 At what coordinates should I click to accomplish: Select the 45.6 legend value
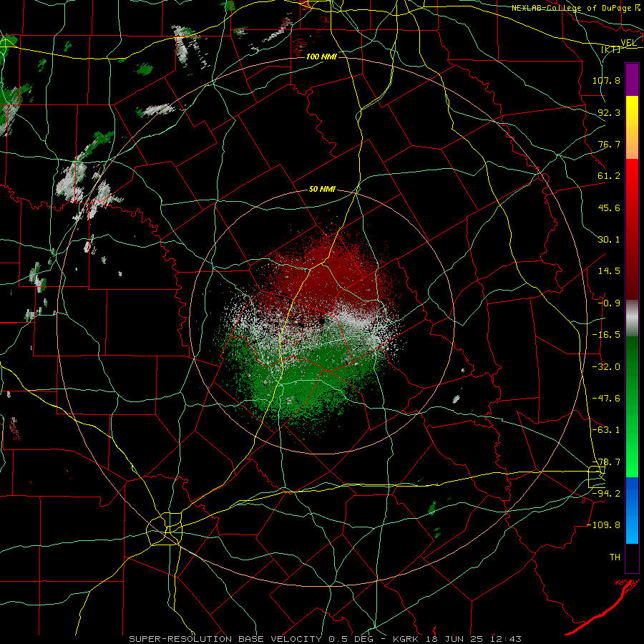609,208
